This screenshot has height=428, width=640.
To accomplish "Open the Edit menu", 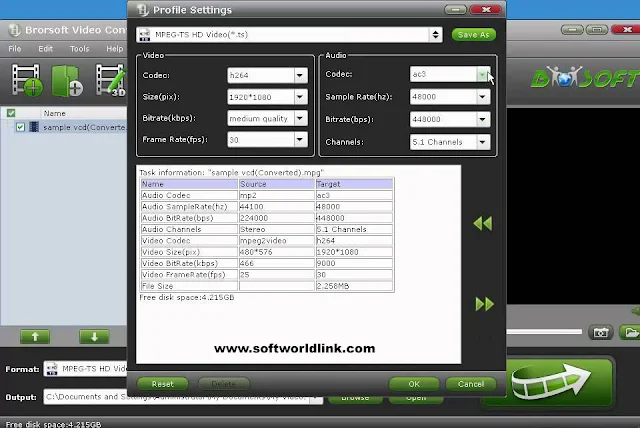I will (x=45, y=49).
